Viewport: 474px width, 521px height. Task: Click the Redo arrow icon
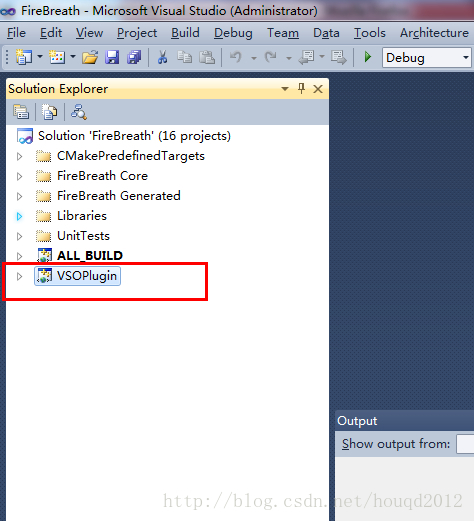[x=271, y=57]
